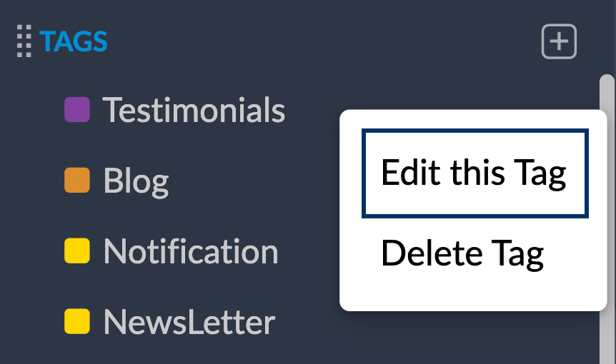Click the orange Blog color square
The width and height of the screenshot is (616, 364).
click(77, 181)
